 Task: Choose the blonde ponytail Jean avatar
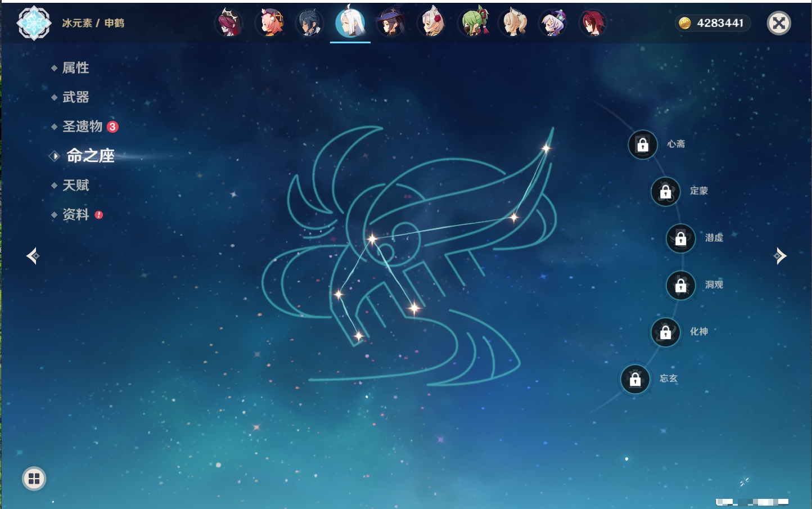click(513, 23)
